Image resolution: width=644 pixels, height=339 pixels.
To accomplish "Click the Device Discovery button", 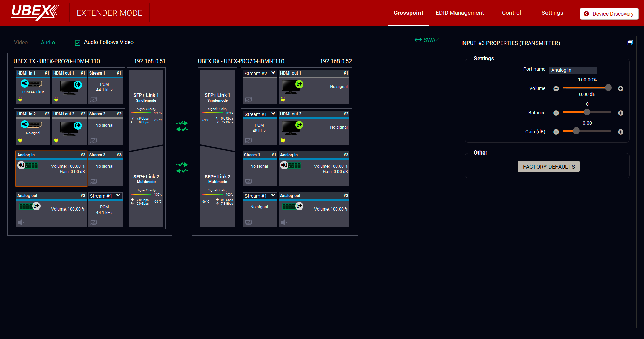I will click(x=609, y=14).
